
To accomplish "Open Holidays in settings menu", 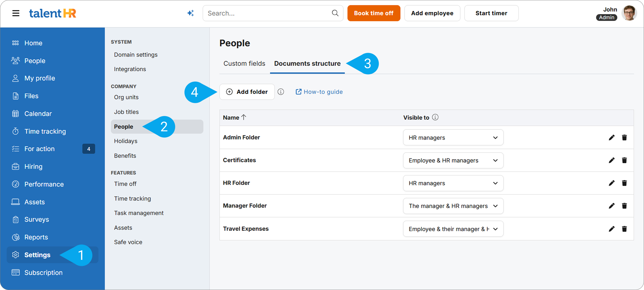I will tap(126, 141).
